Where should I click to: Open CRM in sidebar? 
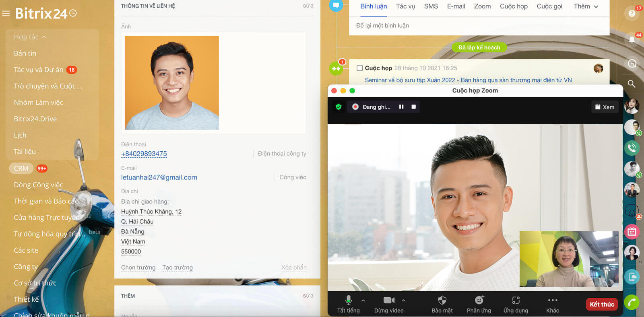click(x=21, y=169)
